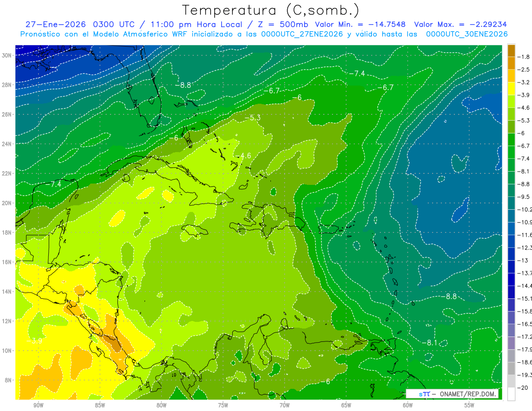Pick the yellow swatch between -3.2 and -3.9
This screenshot has width=532, height=411.
(511, 89)
